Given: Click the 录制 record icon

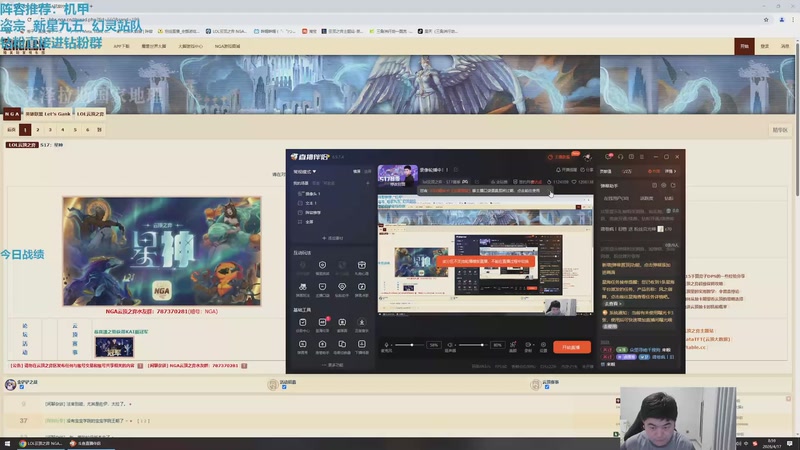Looking at the screenshot, I should pos(528,347).
